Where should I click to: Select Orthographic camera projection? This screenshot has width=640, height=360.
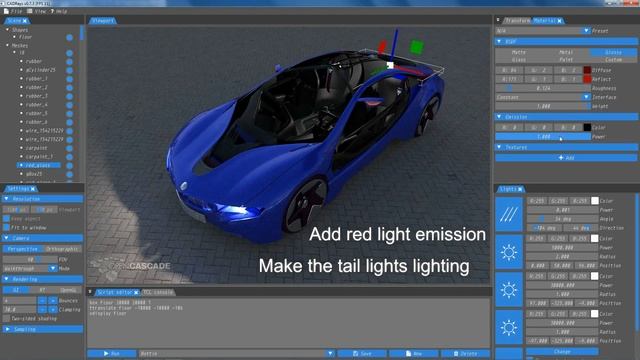62,249
